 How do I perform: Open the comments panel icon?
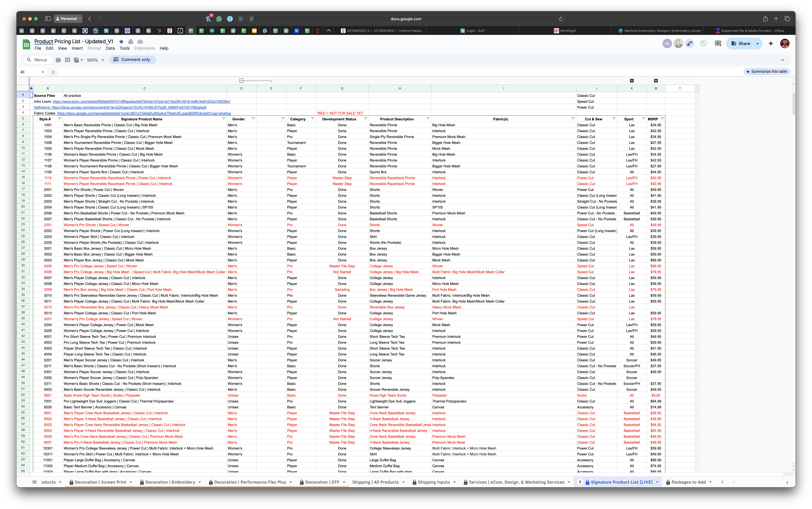[x=718, y=43]
